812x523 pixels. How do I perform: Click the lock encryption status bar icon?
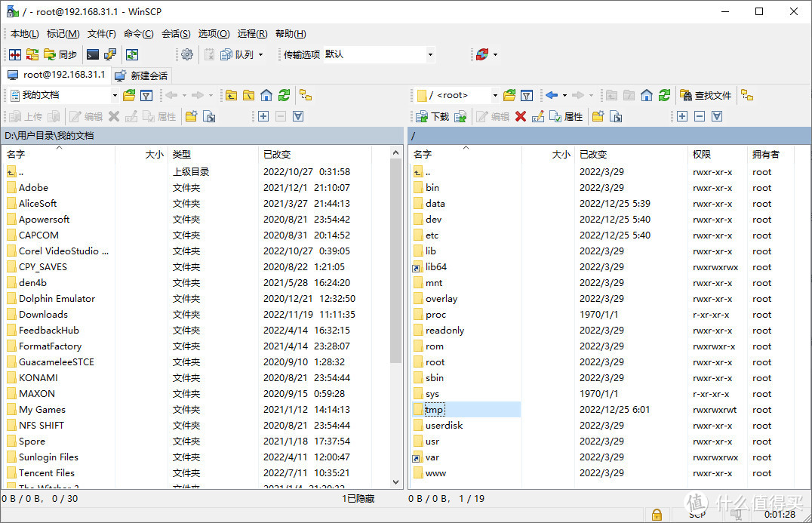click(x=657, y=514)
